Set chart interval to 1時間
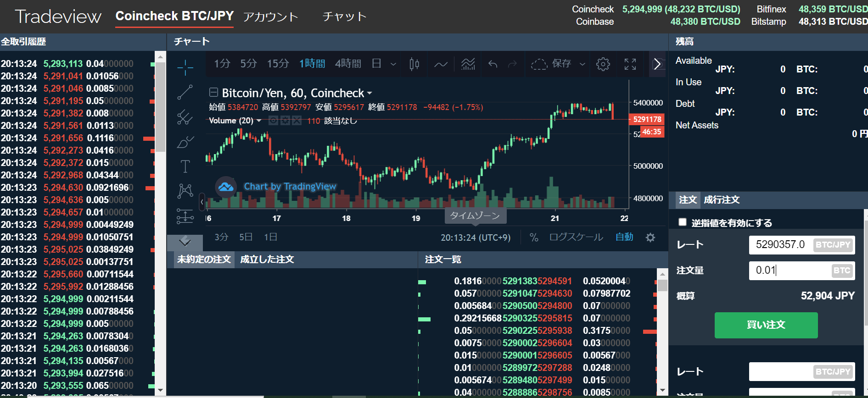 click(x=312, y=63)
